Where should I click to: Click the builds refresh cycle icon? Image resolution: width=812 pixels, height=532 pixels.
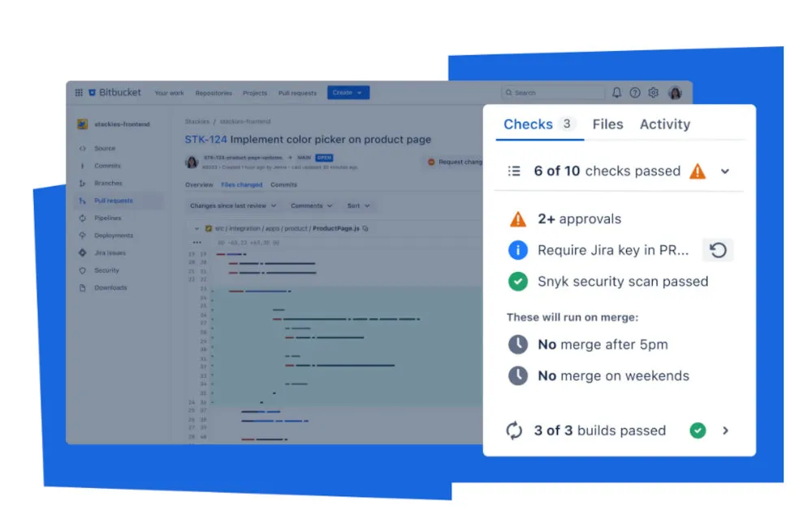(x=514, y=430)
